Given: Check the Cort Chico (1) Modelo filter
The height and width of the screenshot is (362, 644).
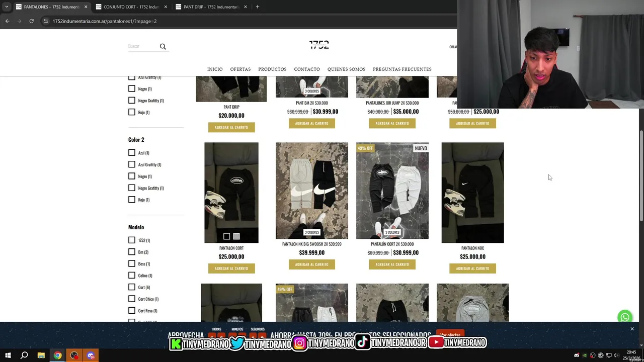Looking at the screenshot, I should coord(132,299).
